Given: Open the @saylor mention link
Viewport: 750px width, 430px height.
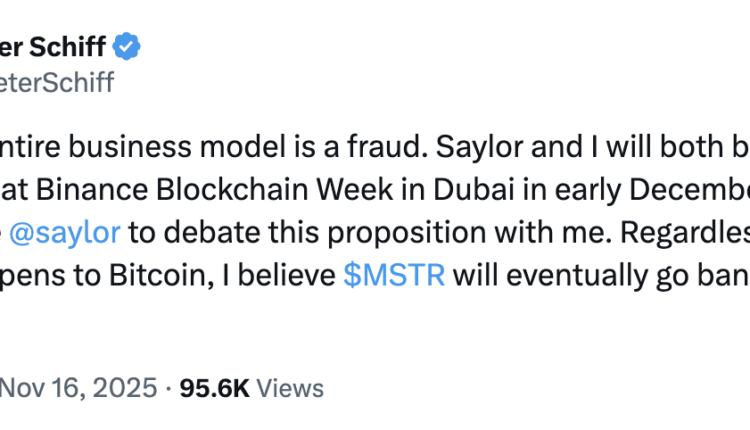Looking at the screenshot, I should [75, 233].
